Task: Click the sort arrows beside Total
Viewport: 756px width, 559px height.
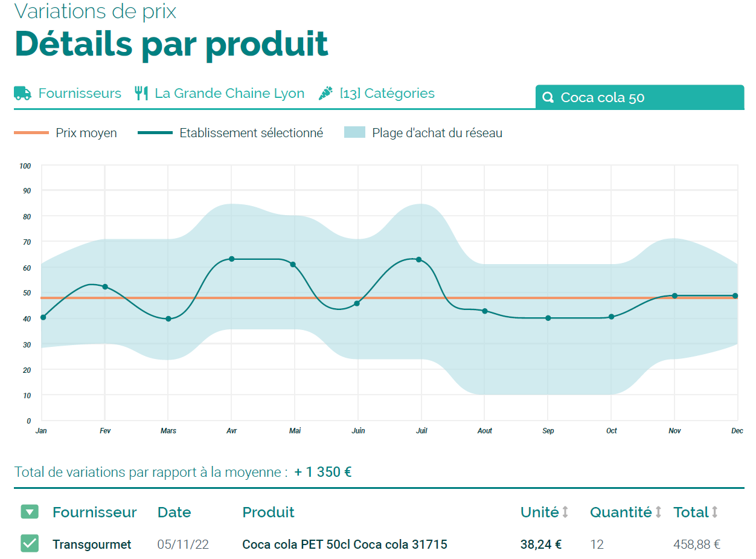Action: tap(715, 512)
